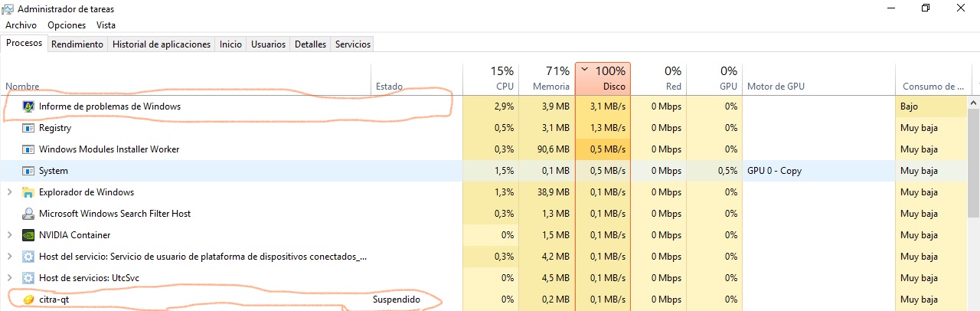980x311 pixels.
Task: Sort by Consumo de energía column
Action: tap(933, 79)
